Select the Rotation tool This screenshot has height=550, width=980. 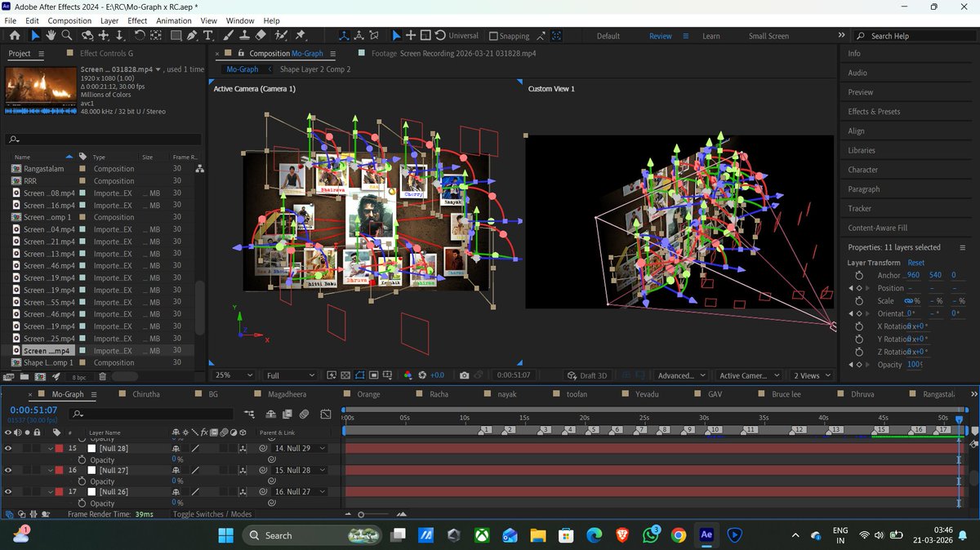tap(140, 36)
